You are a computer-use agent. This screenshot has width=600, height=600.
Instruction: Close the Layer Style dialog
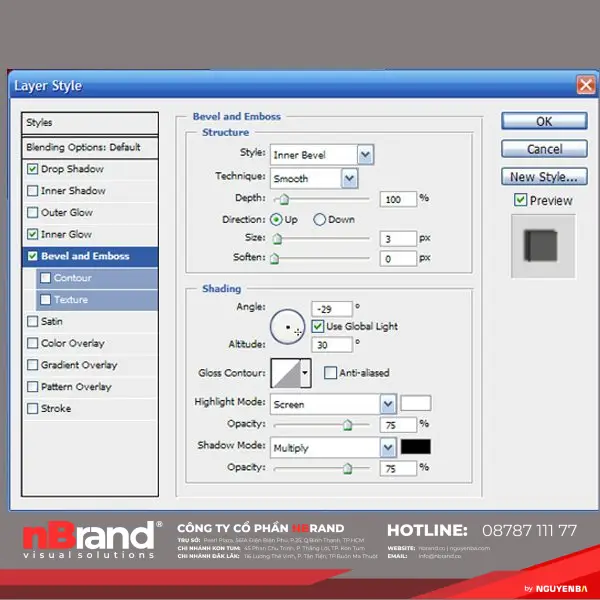(x=585, y=86)
